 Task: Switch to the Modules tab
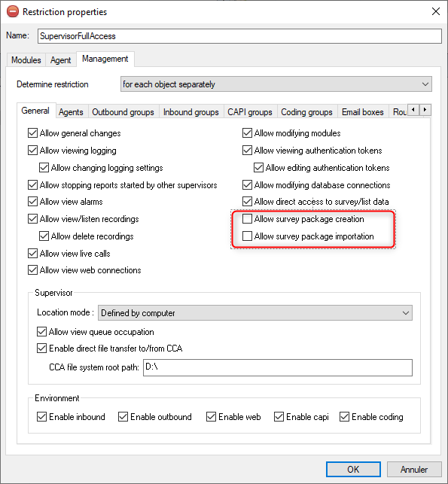coord(26,60)
